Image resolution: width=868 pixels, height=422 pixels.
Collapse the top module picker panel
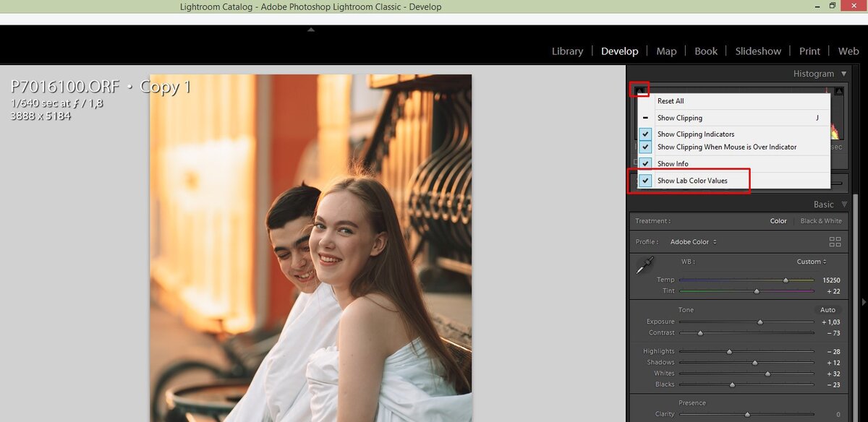[x=311, y=30]
